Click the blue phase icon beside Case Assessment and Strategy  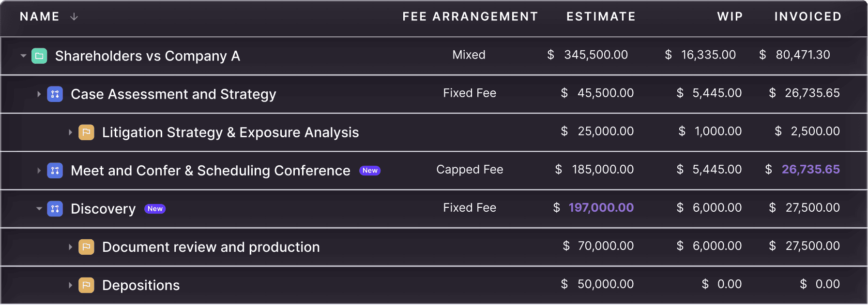pos(55,94)
